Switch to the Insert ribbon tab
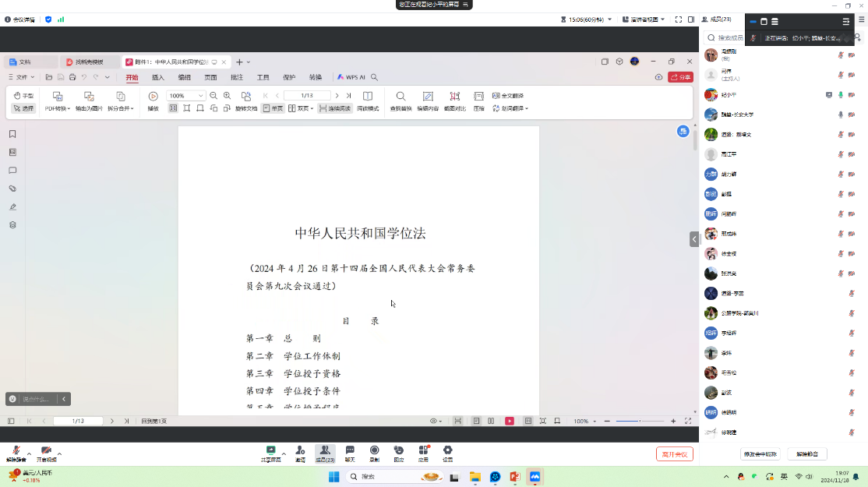This screenshot has height=487, width=868. 158,77
